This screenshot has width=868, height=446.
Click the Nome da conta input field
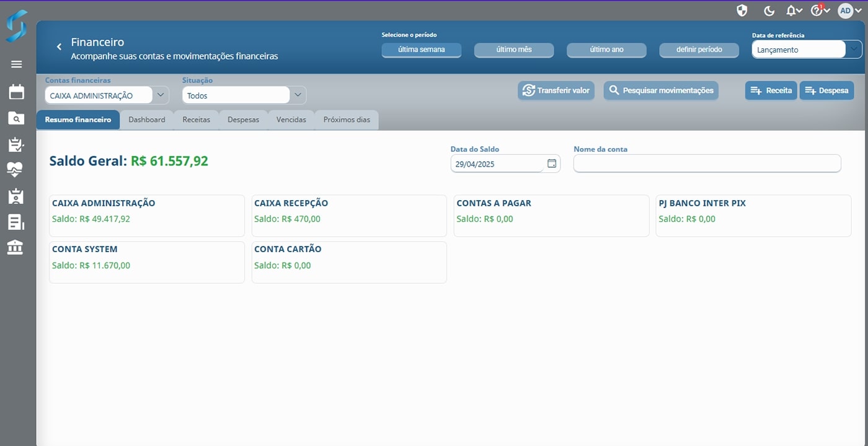pyautogui.click(x=707, y=164)
